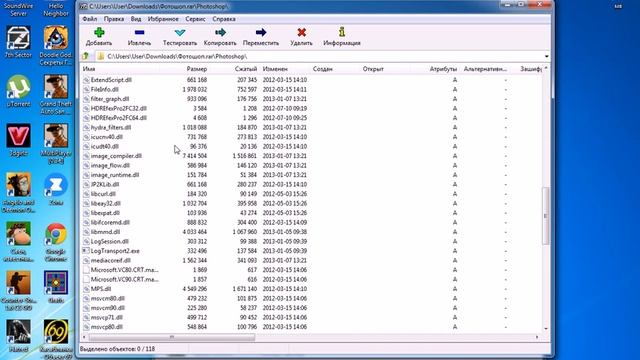Open the Сервис menu
The image size is (640, 360).
point(195,19)
